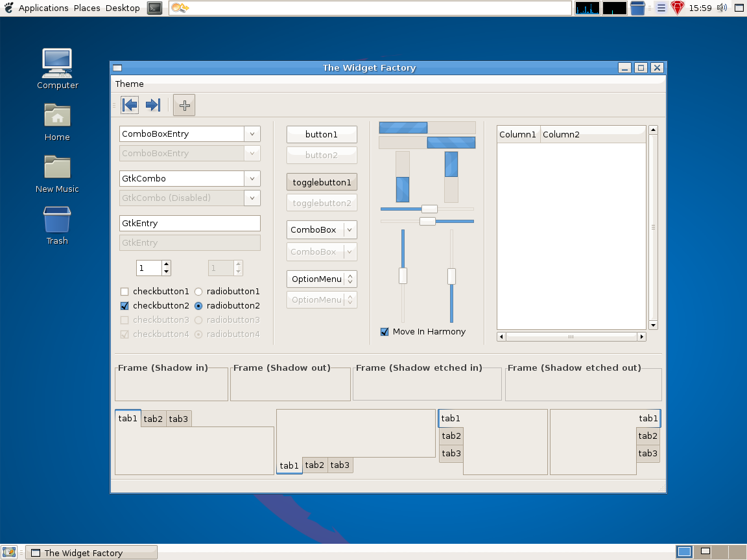Open the Home folder desktop icon
Screen dimensions: 747x560
click(57, 122)
